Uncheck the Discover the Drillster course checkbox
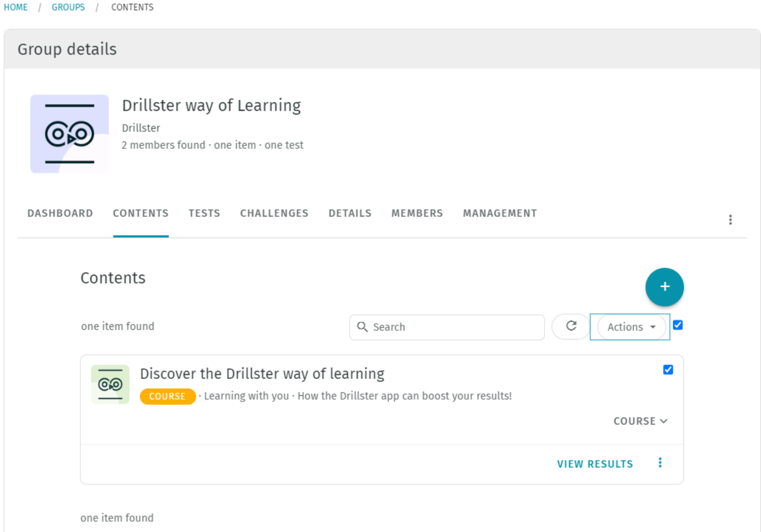Screen dimensions: 761x532 coord(668,370)
